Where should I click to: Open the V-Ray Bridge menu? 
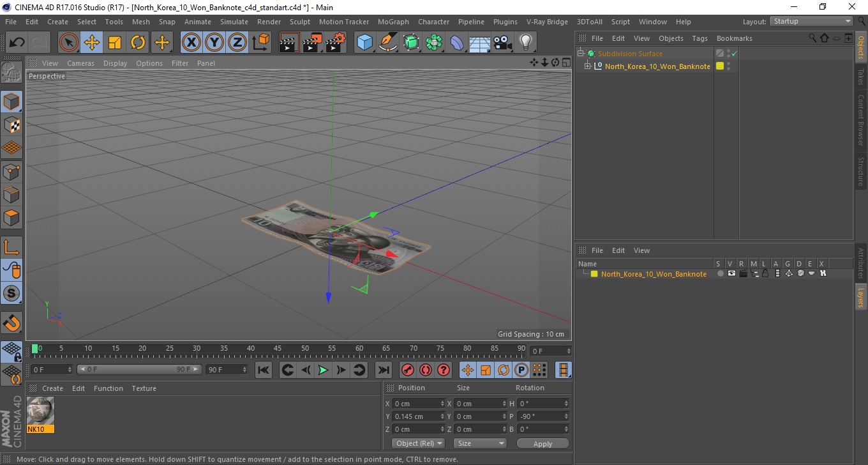point(547,22)
